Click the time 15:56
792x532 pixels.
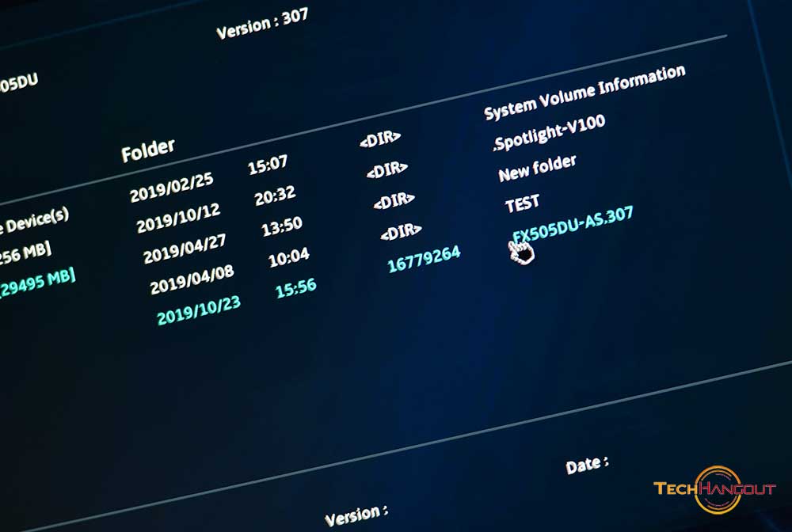point(296,287)
